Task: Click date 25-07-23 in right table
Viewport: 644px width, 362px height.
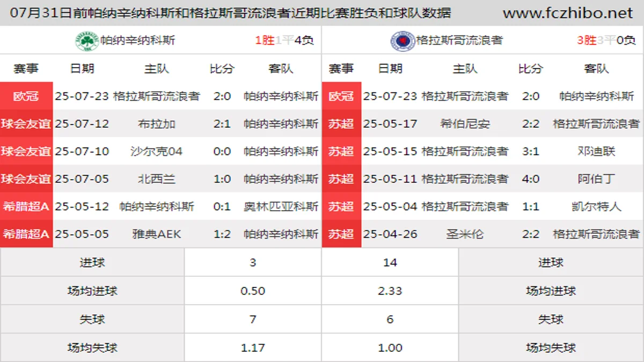Action: click(390, 96)
